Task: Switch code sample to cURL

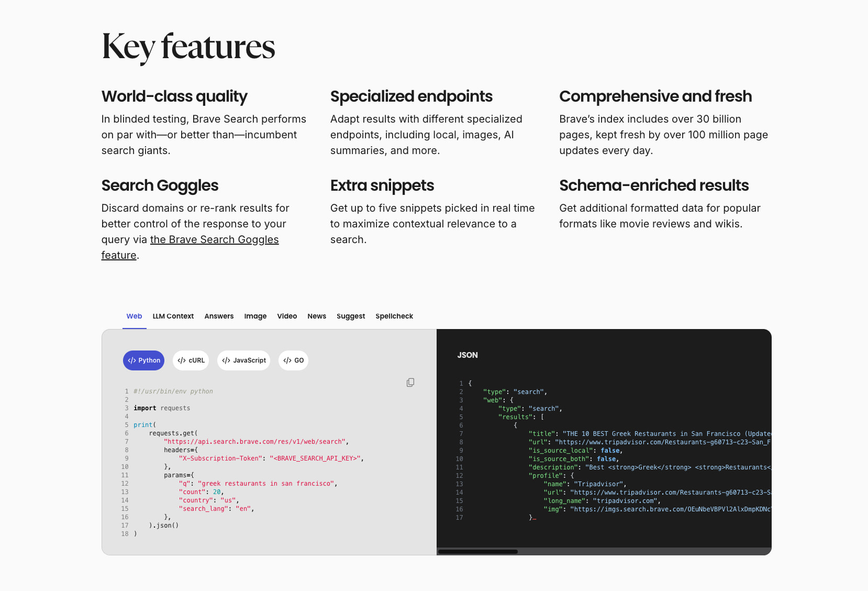Action: coord(191,360)
